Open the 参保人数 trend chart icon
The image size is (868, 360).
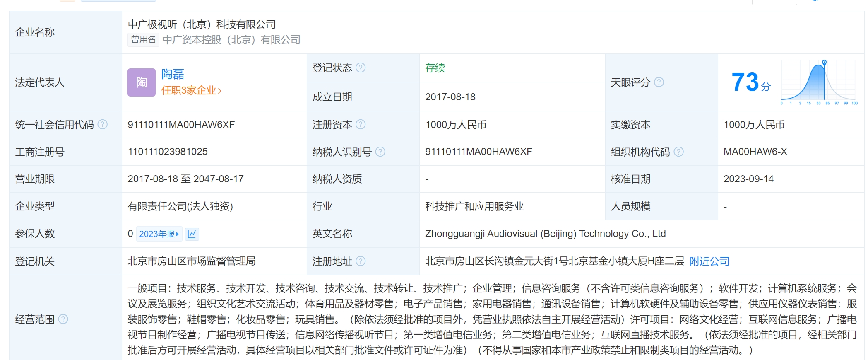tap(192, 234)
